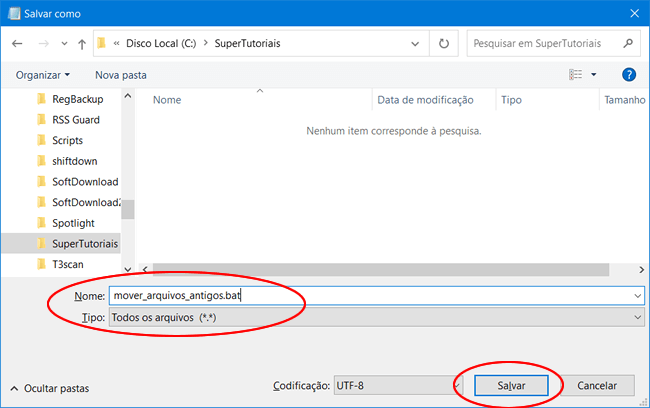Click Nova pasta in toolbar
The height and width of the screenshot is (408, 650).
click(121, 75)
